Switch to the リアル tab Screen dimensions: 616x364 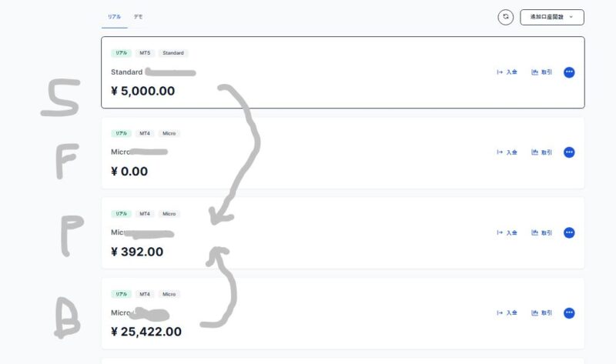(x=114, y=17)
